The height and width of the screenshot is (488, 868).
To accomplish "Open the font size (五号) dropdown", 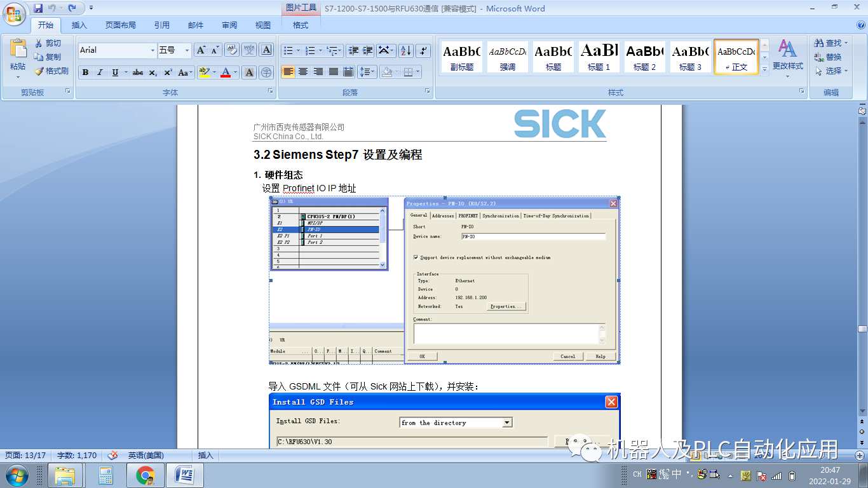I will (187, 50).
